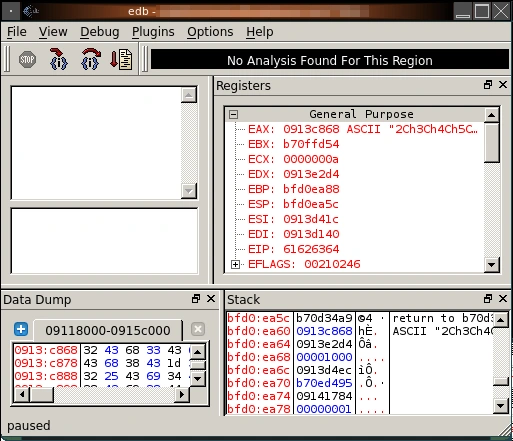Screen dimensions: 513x441
Task: Open the Debug menu
Action: 100,32
